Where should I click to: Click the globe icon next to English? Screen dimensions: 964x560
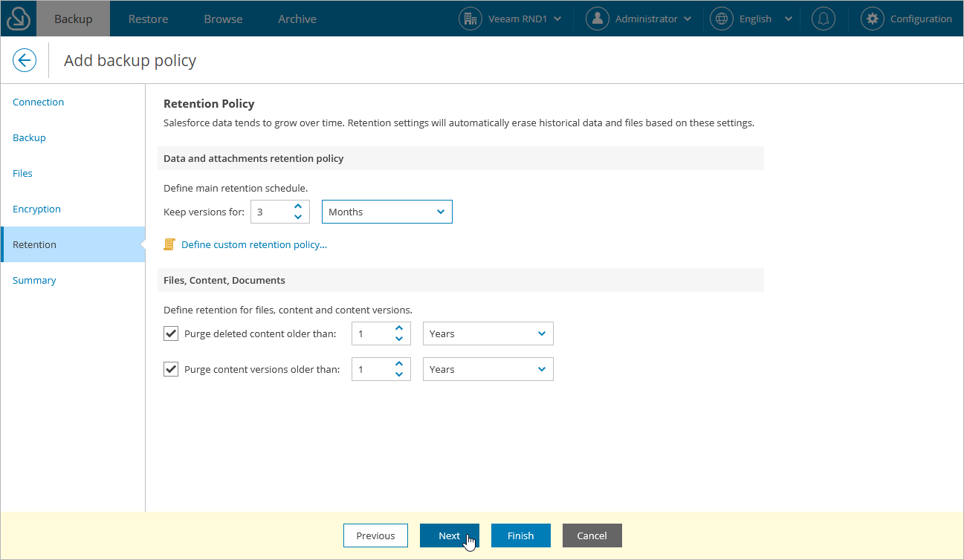(x=720, y=18)
